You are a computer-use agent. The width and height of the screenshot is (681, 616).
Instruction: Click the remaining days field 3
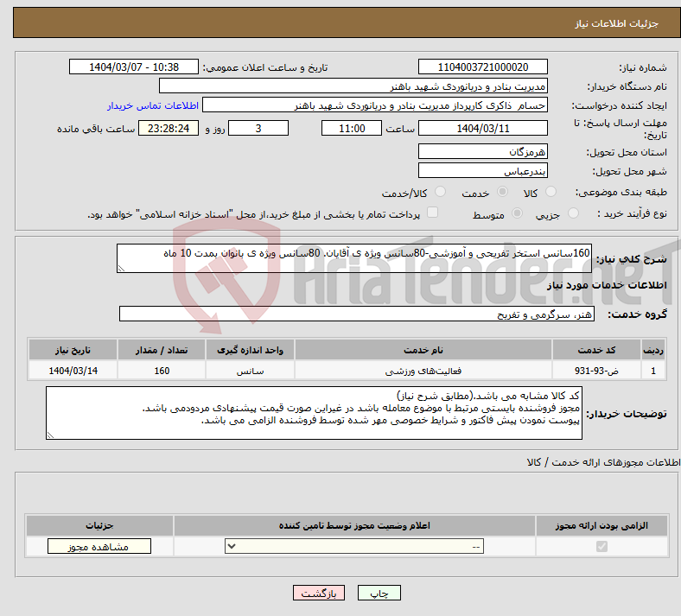point(258,128)
